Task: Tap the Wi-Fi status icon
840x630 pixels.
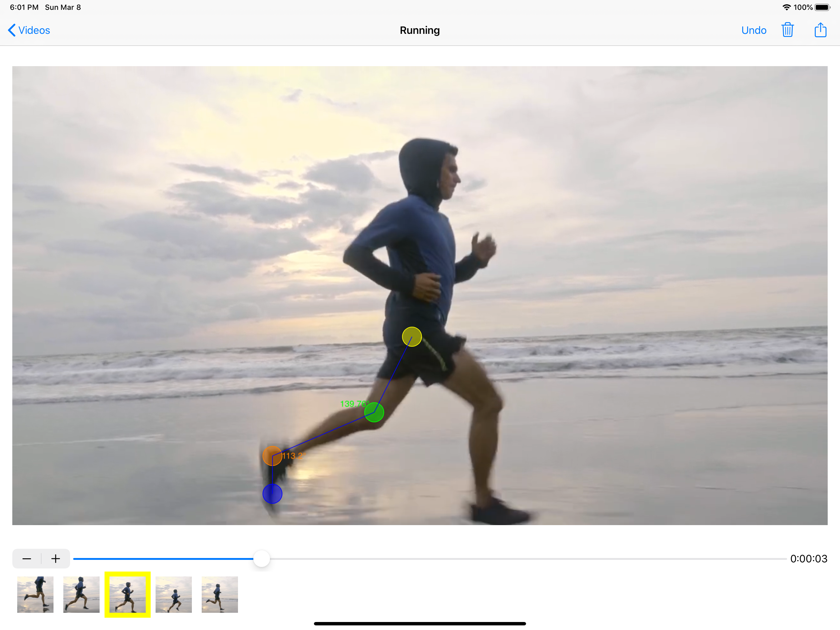Action: tap(787, 7)
